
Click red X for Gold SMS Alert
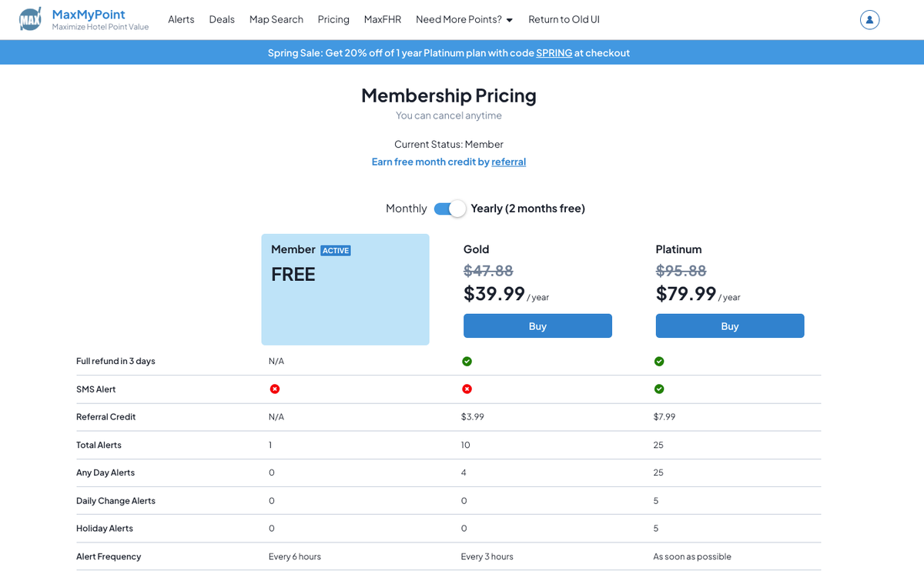467,389
